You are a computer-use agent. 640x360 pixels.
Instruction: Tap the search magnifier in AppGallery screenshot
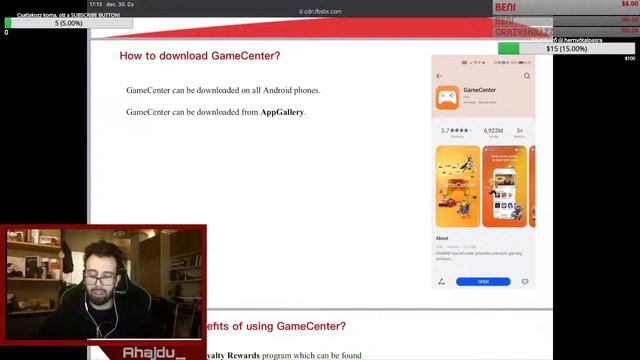527,76
